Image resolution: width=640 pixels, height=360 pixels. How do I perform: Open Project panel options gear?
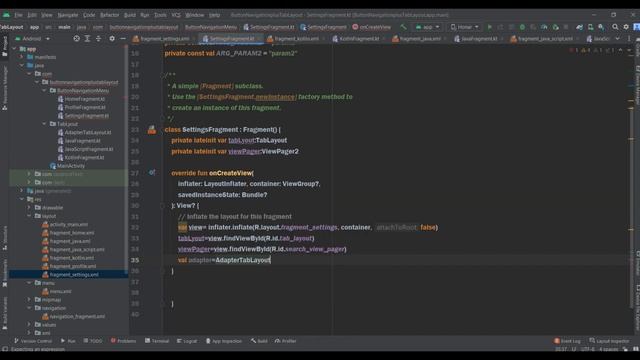(x=112, y=38)
